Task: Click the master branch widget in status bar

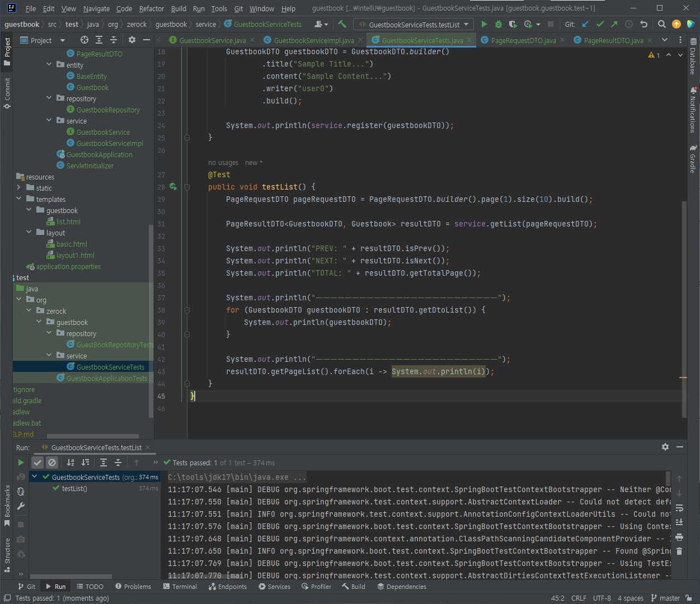Action: click(x=665, y=598)
